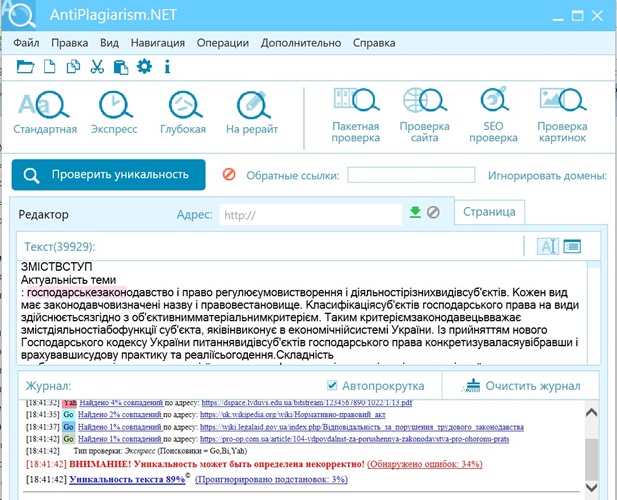Click the broom icon next to Очистить журнал
617x500 pixels.
click(470, 386)
